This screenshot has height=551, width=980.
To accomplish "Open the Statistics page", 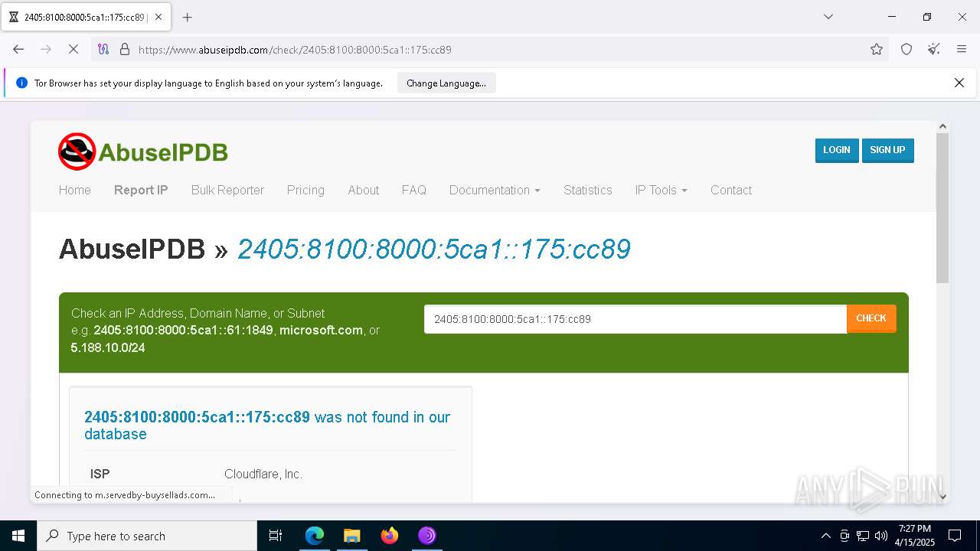I will tap(588, 190).
